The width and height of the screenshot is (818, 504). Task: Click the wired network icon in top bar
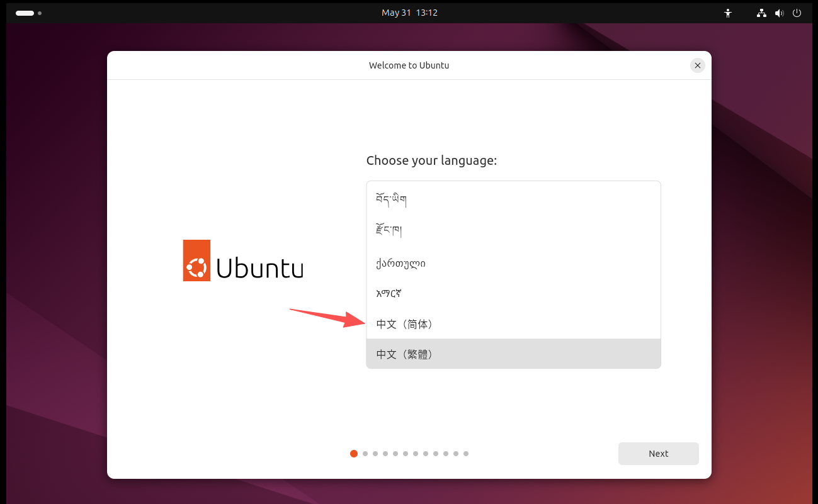coord(761,13)
